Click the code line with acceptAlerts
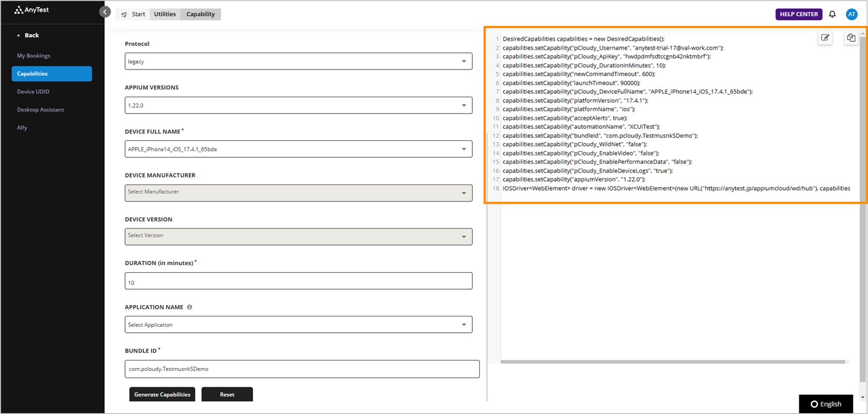The width and height of the screenshot is (868, 414). pyautogui.click(x=565, y=118)
